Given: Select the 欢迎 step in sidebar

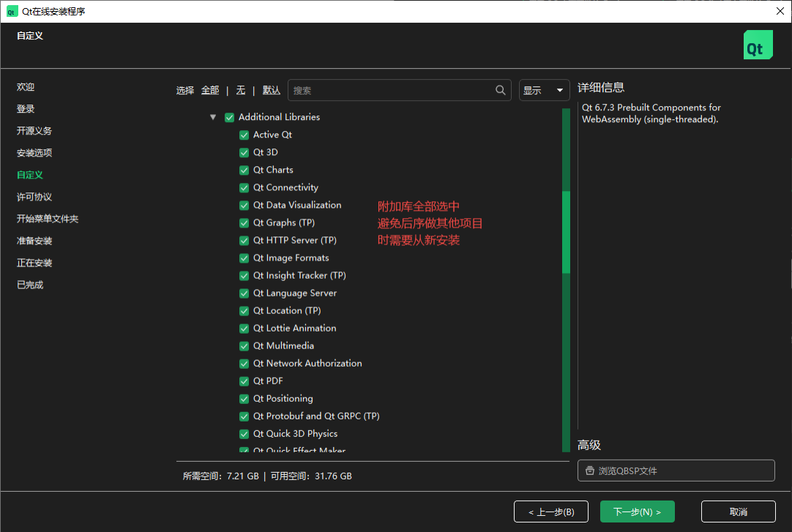Looking at the screenshot, I should (26, 87).
